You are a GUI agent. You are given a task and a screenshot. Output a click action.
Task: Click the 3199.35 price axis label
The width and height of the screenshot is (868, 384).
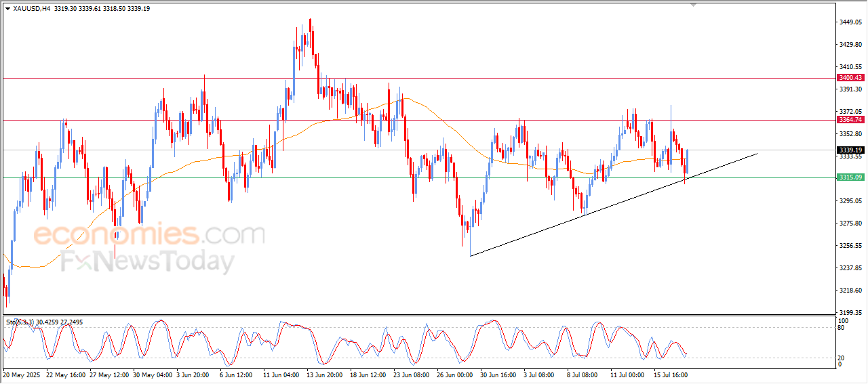tap(850, 313)
